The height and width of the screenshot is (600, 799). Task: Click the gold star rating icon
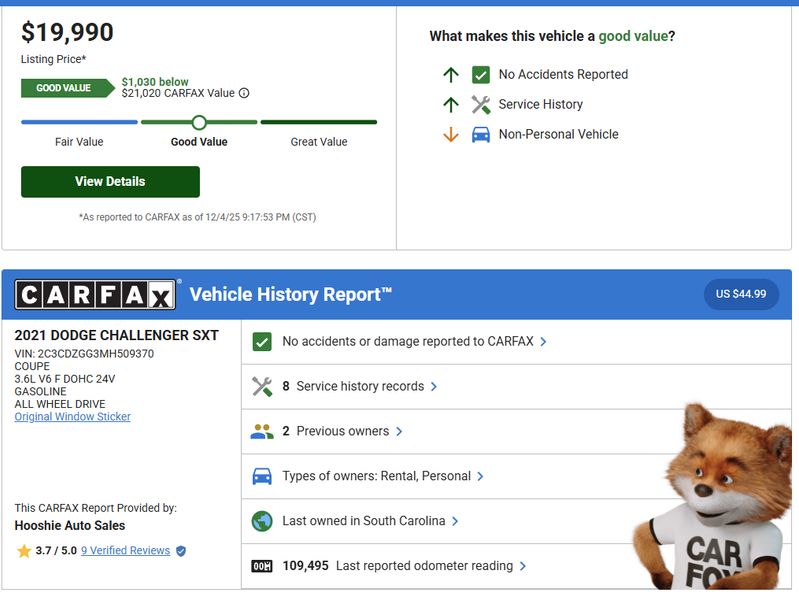click(x=24, y=551)
